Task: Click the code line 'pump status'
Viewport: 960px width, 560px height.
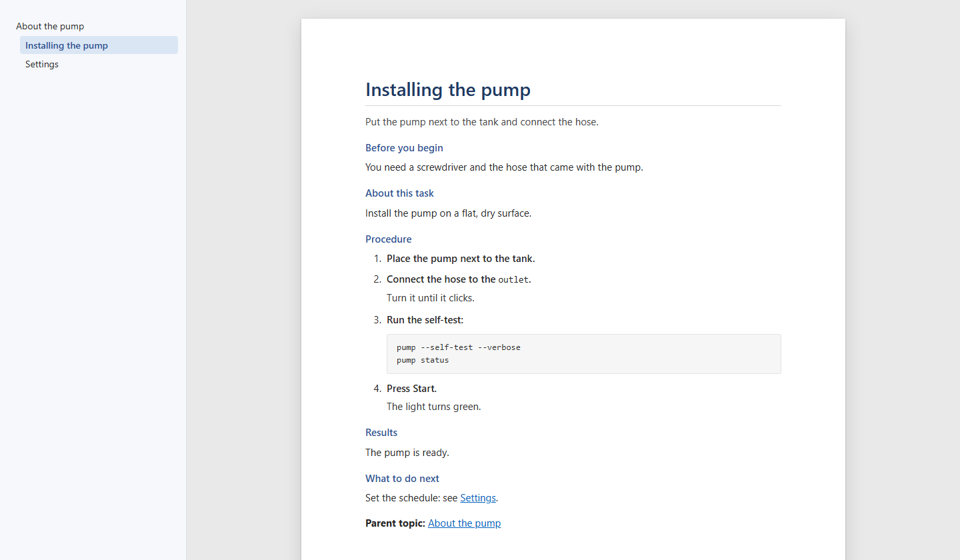Action: [x=423, y=360]
